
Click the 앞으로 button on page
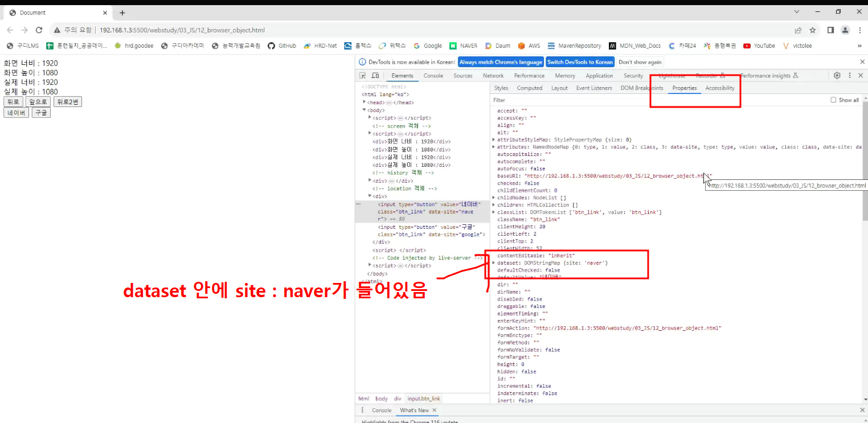click(x=38, y=102)
